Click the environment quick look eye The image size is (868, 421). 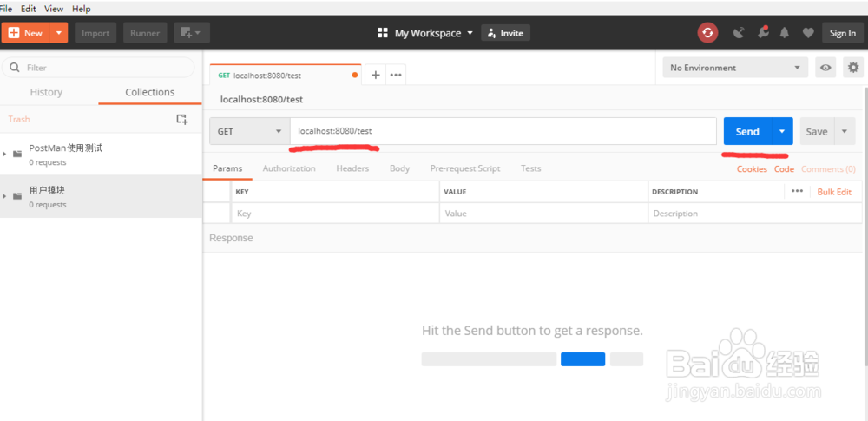825,68
